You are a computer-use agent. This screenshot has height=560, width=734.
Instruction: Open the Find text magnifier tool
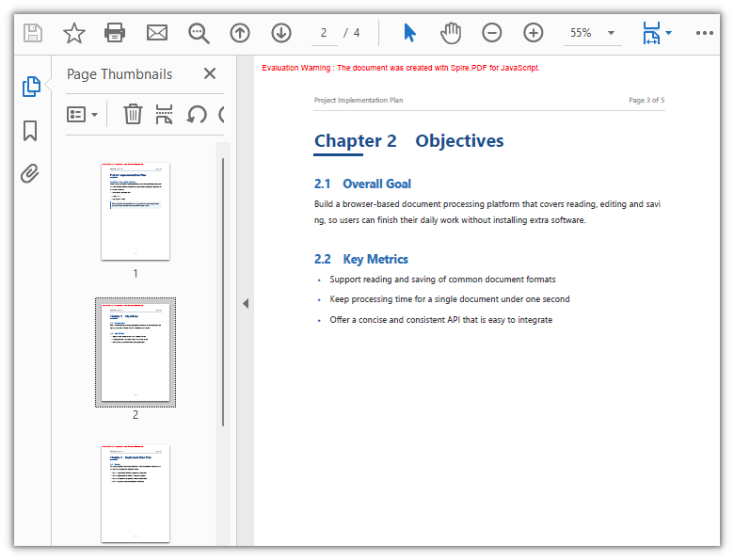[x=199, y=33]
